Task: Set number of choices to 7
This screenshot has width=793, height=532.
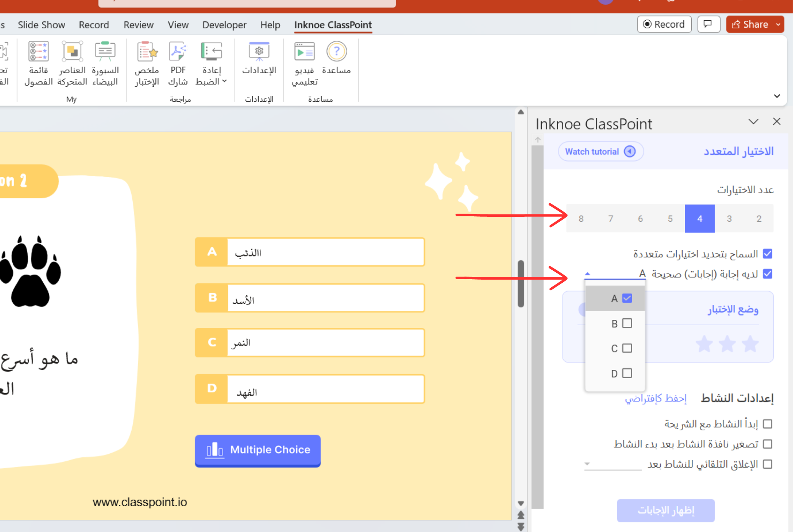Action: 611,219
